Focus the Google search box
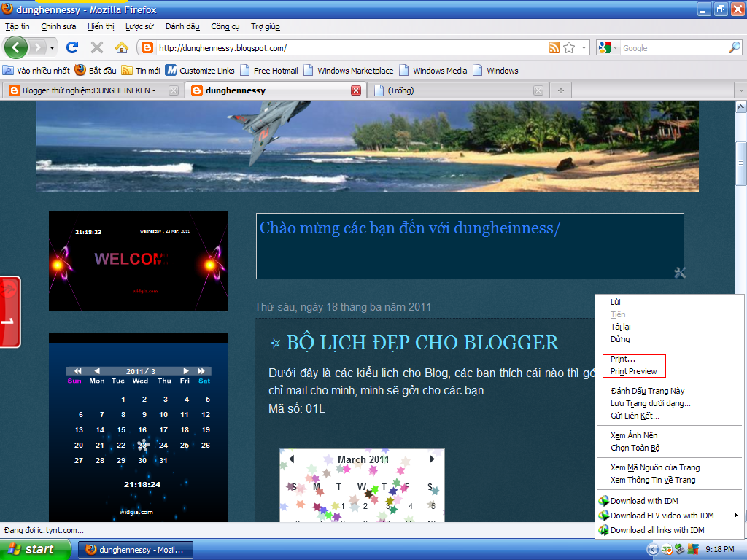747x560 pixels. point(673,47)
